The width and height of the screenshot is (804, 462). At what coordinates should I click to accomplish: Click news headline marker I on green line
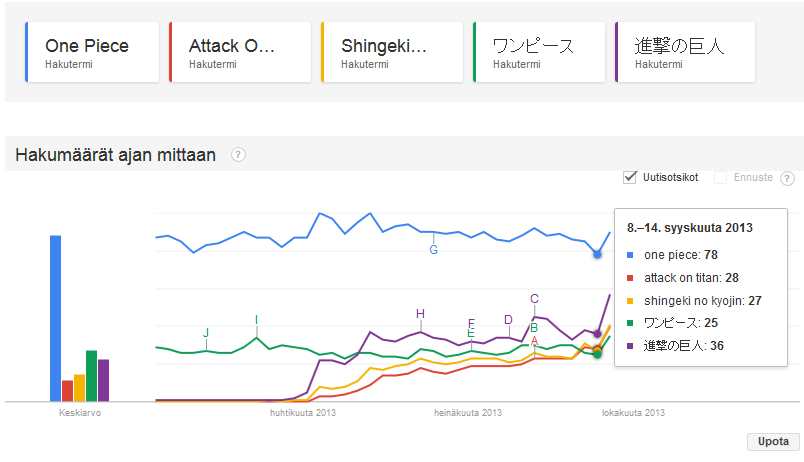[x=256, y=320]
